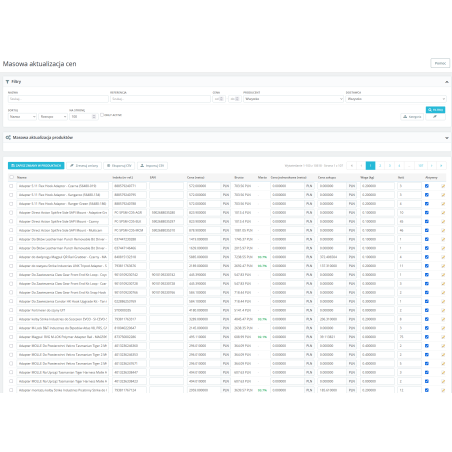Focus the Nazwa search input field
The width and height of the screenshot is (452, 452).
58,99
